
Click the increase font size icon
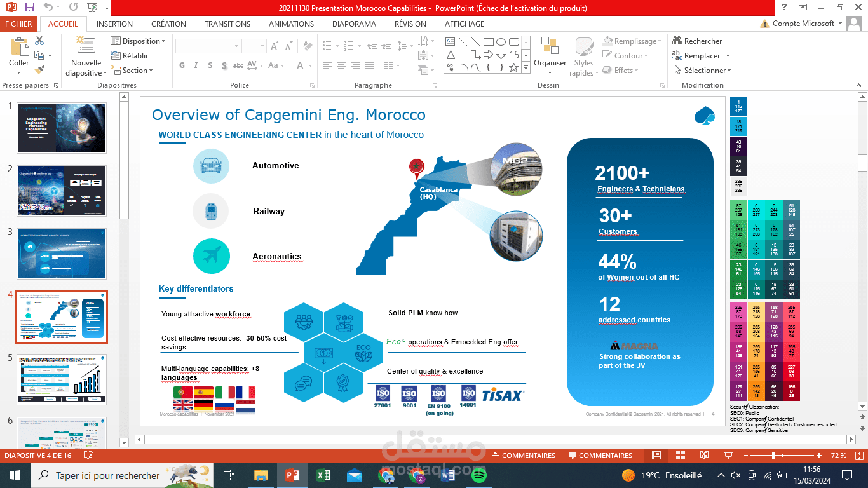coord(275,46)
